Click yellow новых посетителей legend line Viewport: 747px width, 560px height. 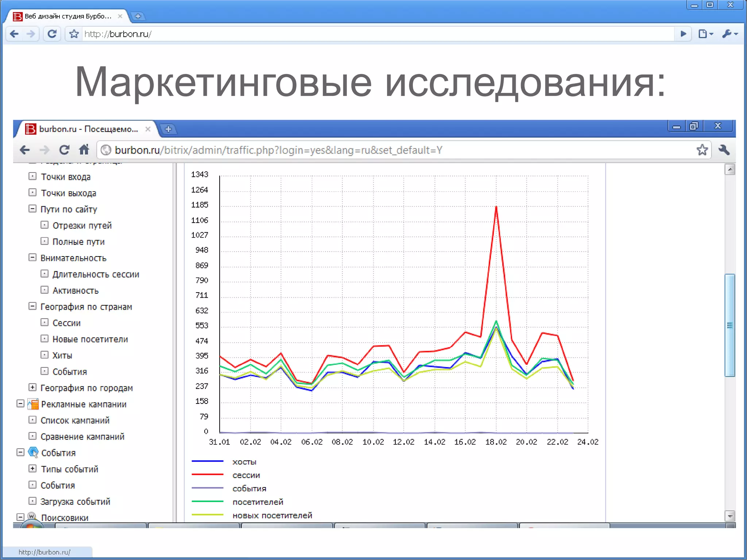pyautogui.click(x=208, y=515)
